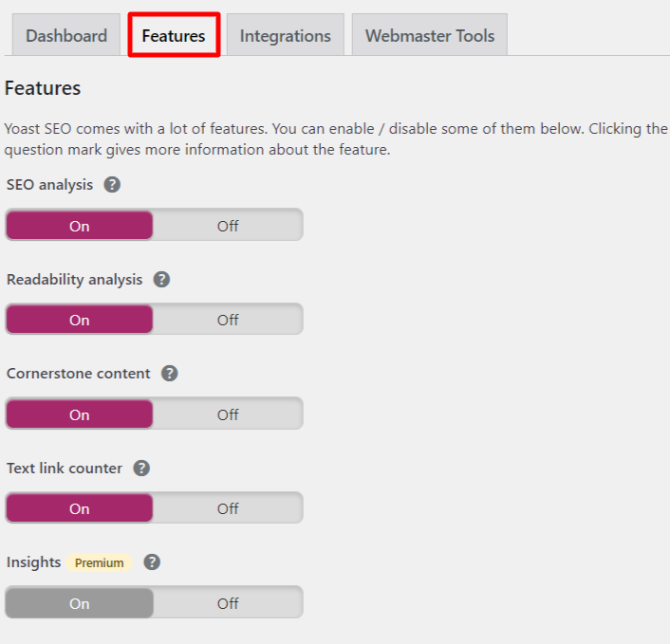The image size is (670, 644).
Task: Enable Text link counter On
Action: point(80,508)
